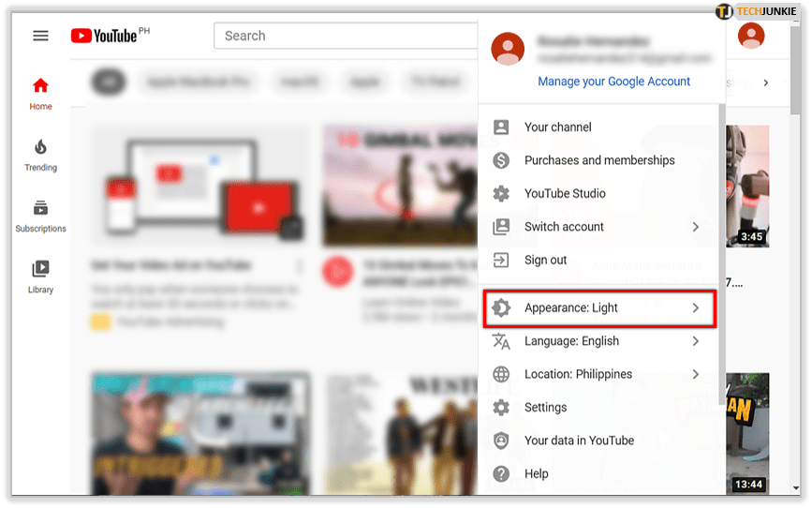Go to Home in sidebar
Viewport: 812px width, 508px height.
[x=40, y=94]
